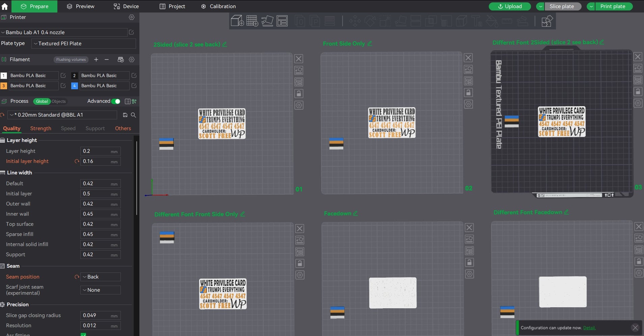
Task: Click the Print plate button
Action: tap(614, 6)
